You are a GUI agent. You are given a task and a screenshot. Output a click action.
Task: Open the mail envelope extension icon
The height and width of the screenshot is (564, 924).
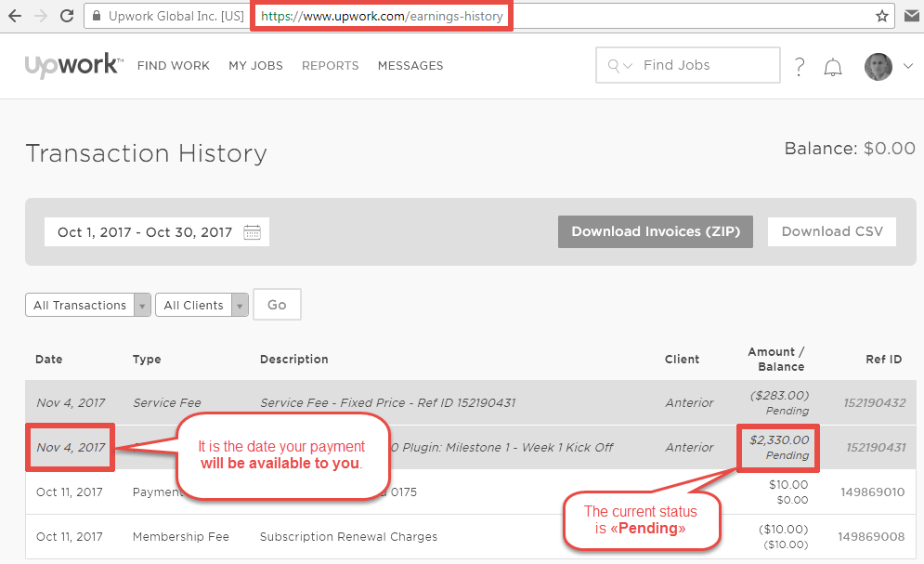point(912,16)
